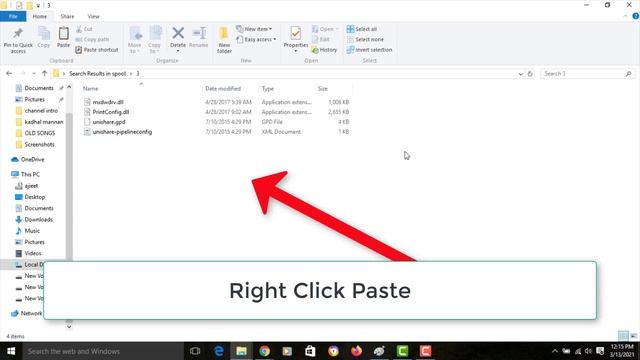
Task: Click Paste shortcut in the ribbon
Action: (97, 50)
